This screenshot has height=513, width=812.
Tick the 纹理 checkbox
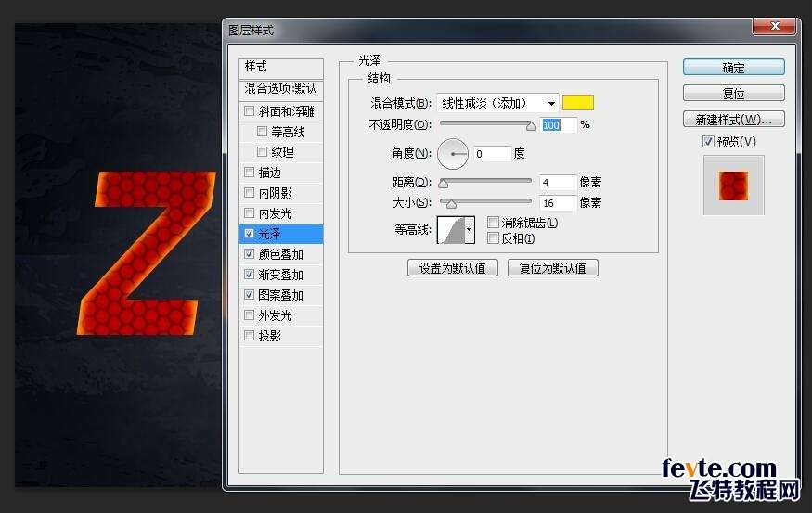pos(262,152)
